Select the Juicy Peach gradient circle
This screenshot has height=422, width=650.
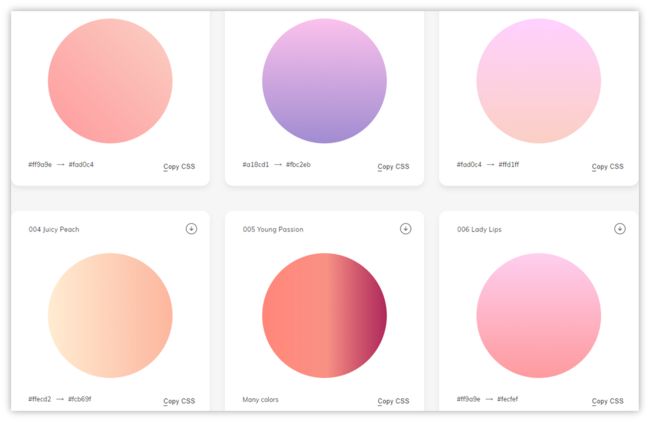(x=110, y=315)
